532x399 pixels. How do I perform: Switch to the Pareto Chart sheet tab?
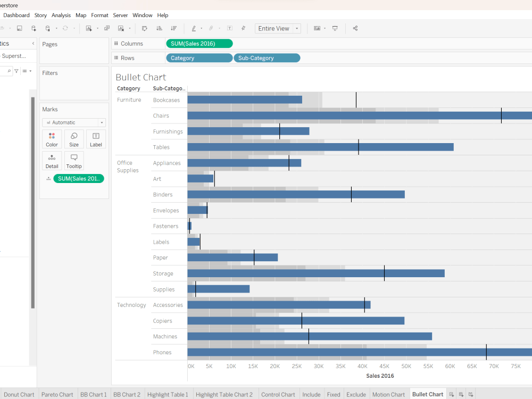click(x=57, y=394)
